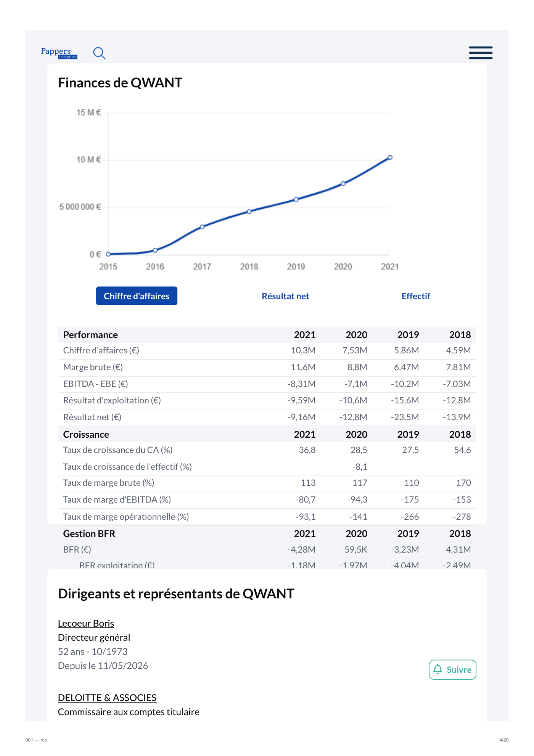Click 'Taux de croissance du CA (%)' label

tap(118, 450)
